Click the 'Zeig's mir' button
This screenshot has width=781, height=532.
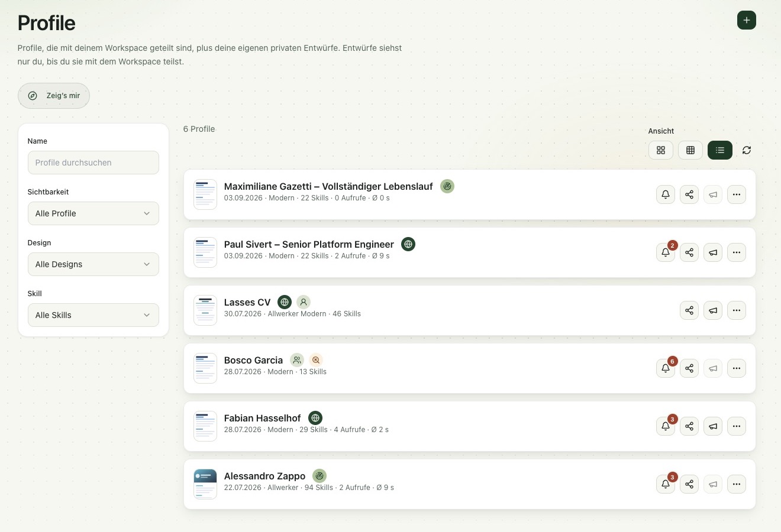54,96
